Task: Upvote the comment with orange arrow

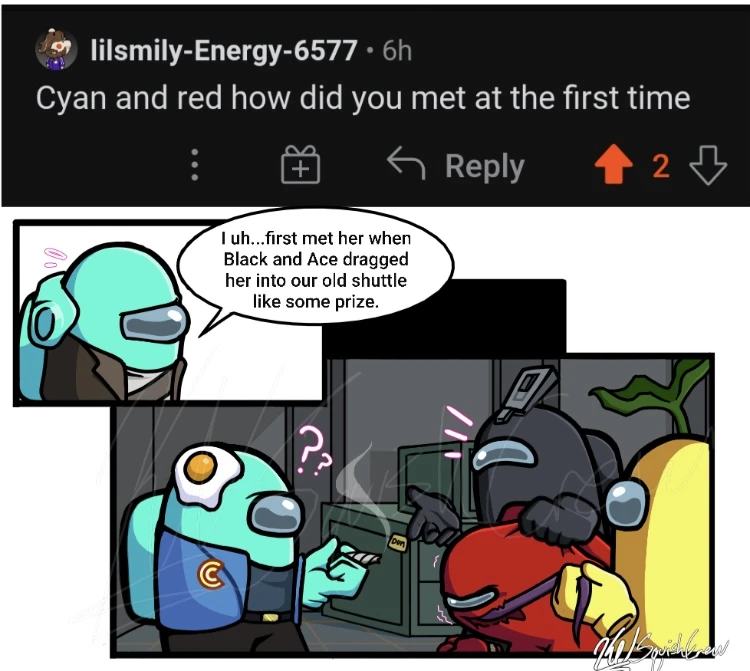Action: [x=614, y=165]
